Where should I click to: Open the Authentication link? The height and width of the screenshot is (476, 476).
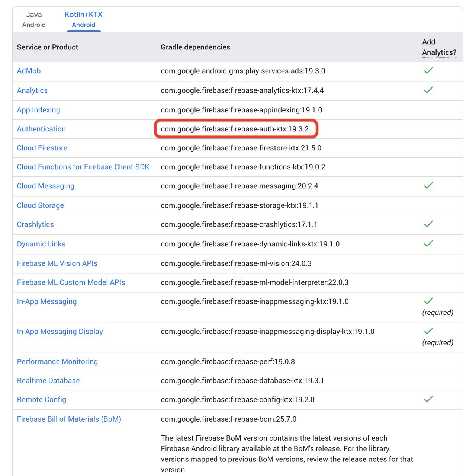[x=41, y=129]
